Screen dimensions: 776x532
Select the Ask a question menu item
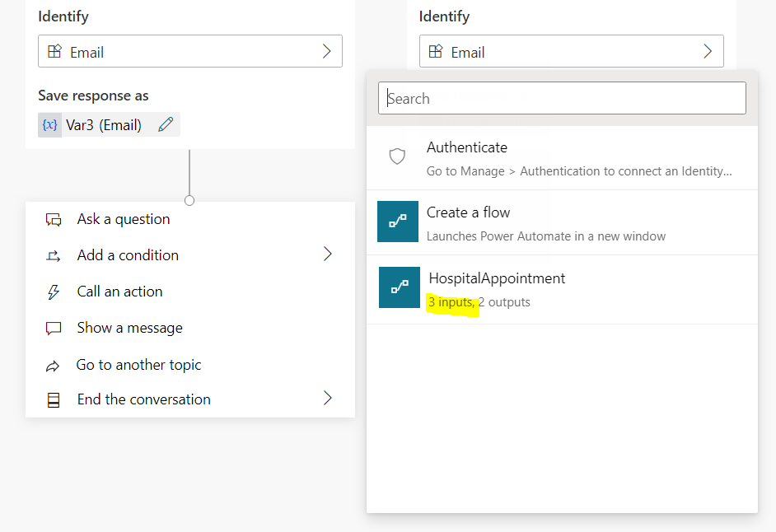point(190,219)
